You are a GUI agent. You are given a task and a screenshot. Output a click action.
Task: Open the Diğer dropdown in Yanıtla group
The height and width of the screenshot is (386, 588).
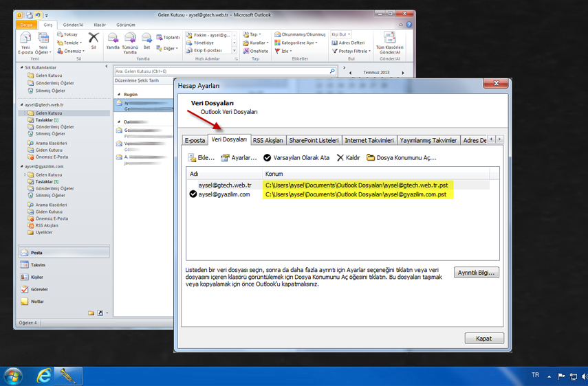167,48
